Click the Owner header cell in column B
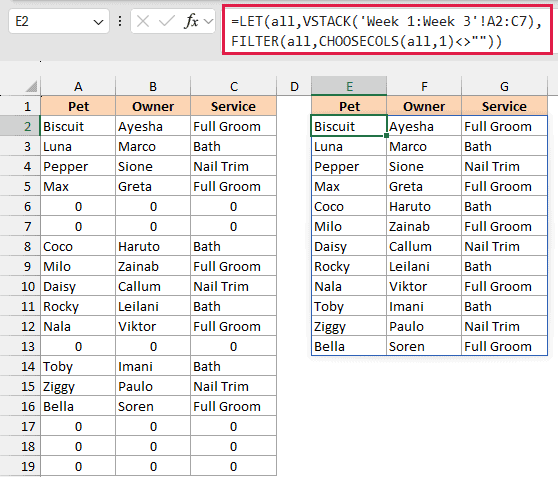558x477 pixels. pos(153,106)
